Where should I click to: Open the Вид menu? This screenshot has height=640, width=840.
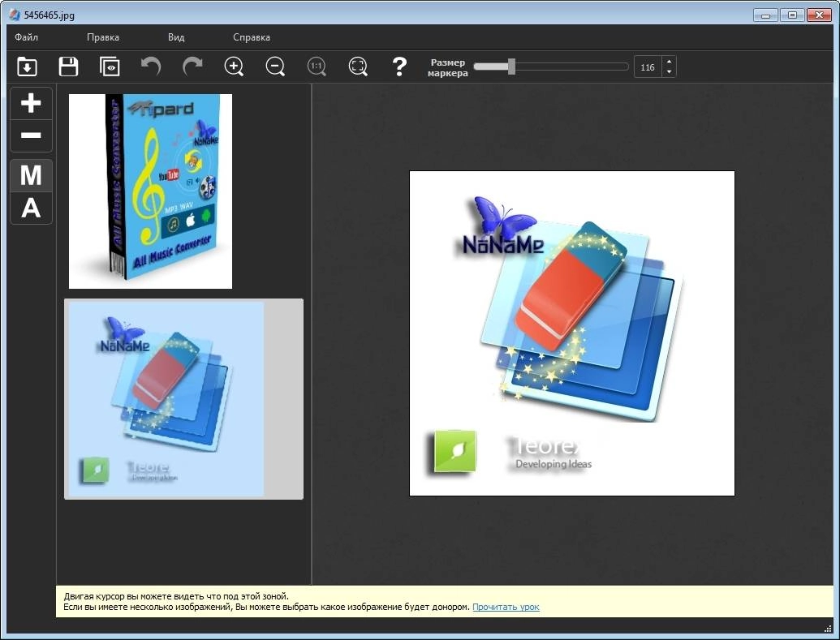[176, 37]
